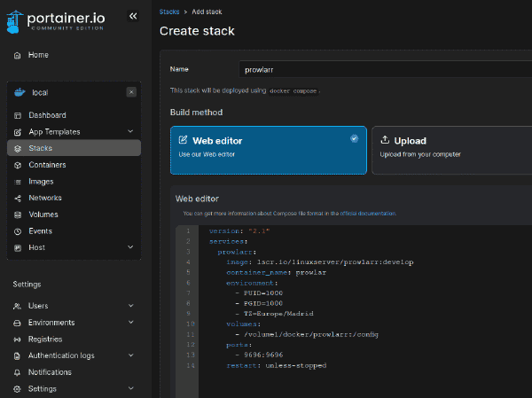The width and height of the screenshot is (532, 398).
Task: Expand the App Templates chevron
Action: coord(130,131)
